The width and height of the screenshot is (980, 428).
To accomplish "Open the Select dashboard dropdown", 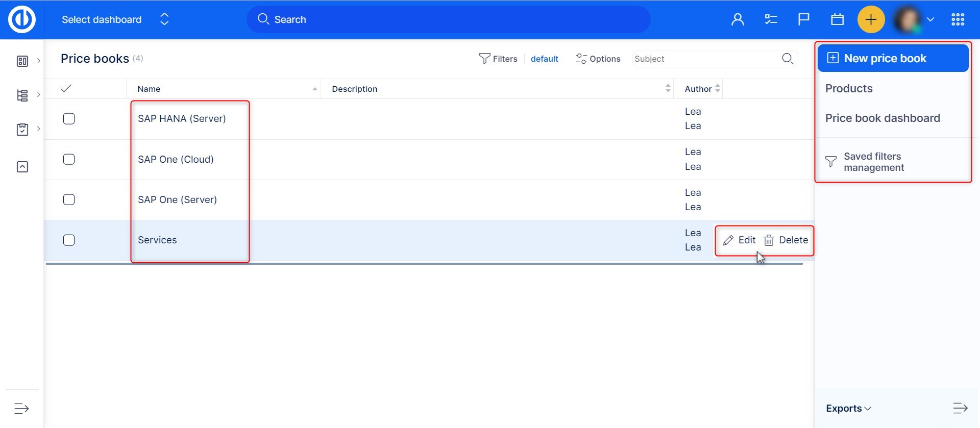I will pyautogui.click(x=115, y=19).
